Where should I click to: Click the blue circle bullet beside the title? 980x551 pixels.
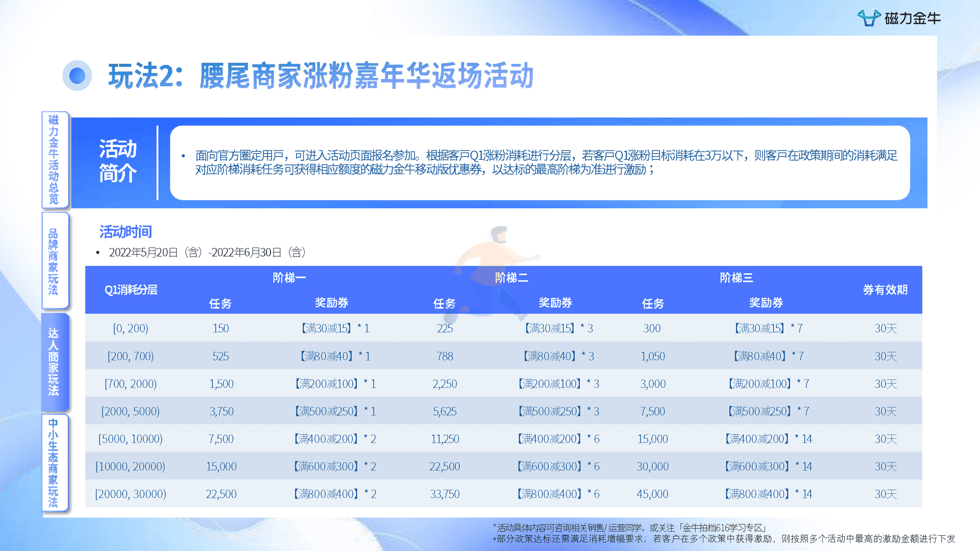(77, 76)
